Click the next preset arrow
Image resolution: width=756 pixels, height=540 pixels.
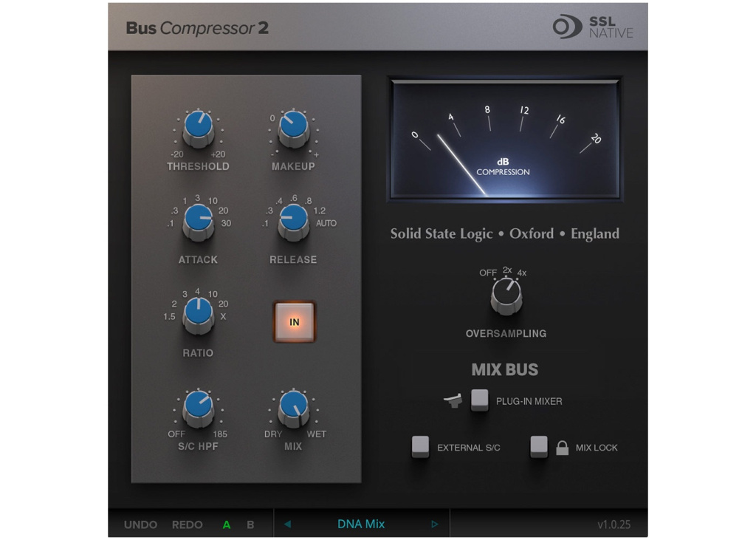coord(435,524)
